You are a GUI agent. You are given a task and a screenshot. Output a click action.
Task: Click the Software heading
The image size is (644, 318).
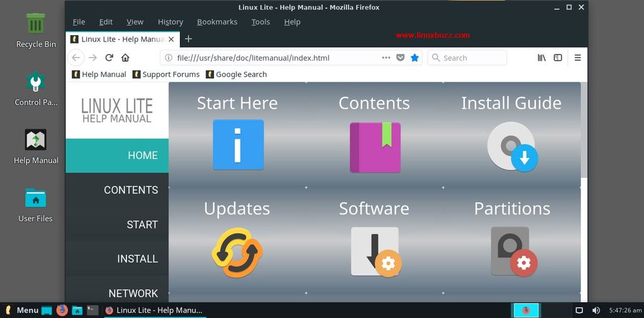[x=374, y=209]
